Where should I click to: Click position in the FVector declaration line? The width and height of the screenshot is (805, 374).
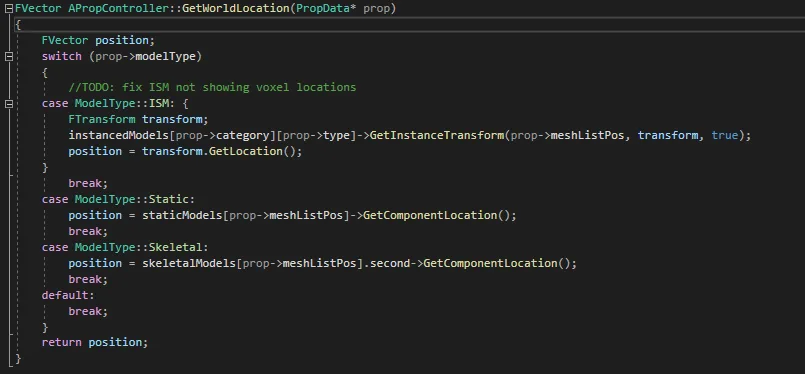tap(122, 40)
